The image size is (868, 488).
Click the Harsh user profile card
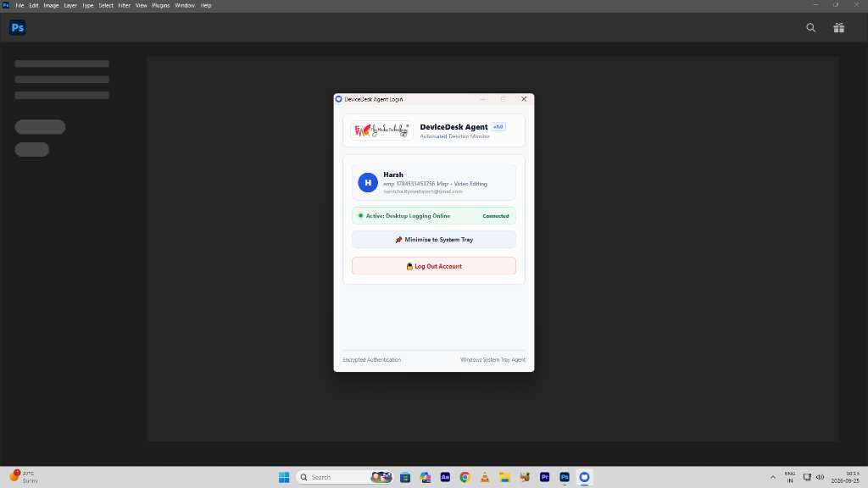point(434,183)
